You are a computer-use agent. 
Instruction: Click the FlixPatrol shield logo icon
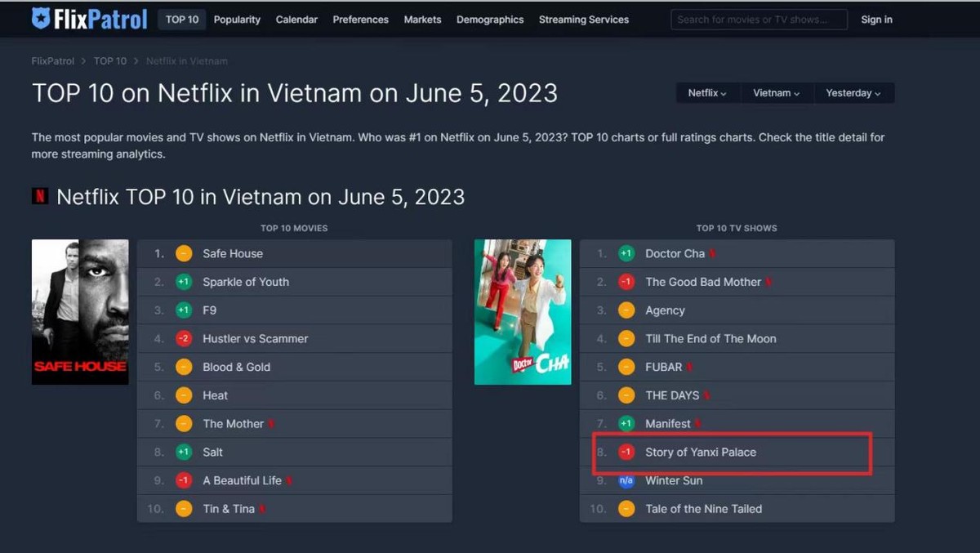point(41,19)
